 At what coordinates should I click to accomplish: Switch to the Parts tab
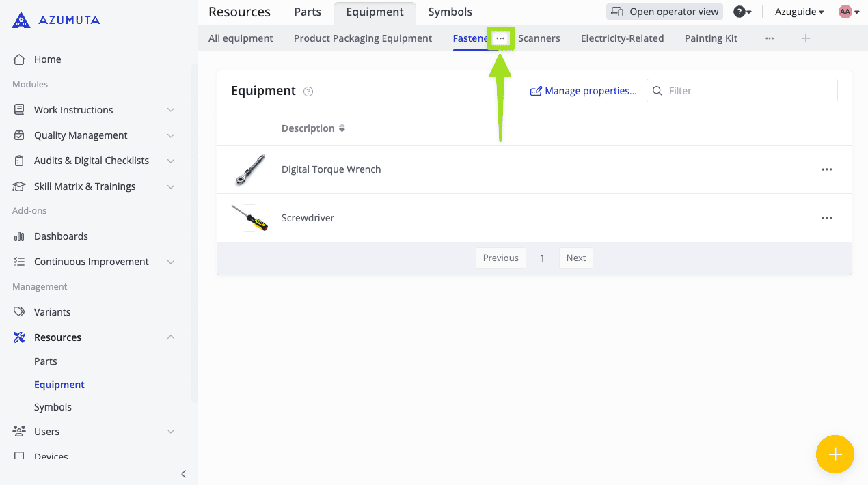click(x=308, y=12)
